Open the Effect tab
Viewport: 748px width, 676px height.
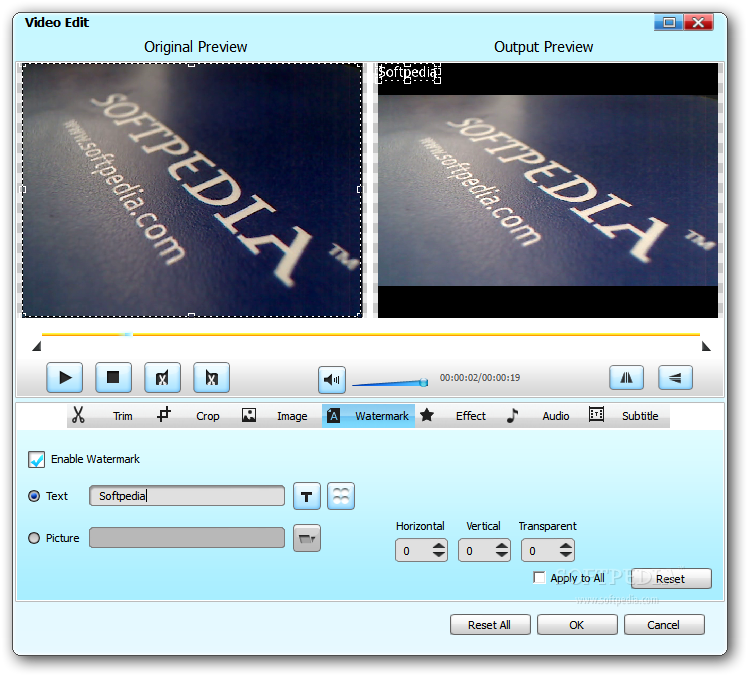pos(470,416)
